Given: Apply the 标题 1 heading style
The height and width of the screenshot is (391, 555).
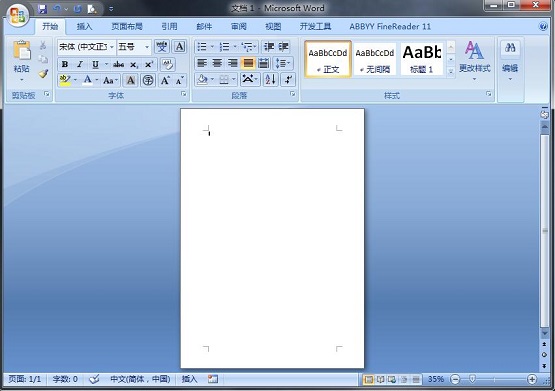Looking at the screenshot, I should (422, 59).
